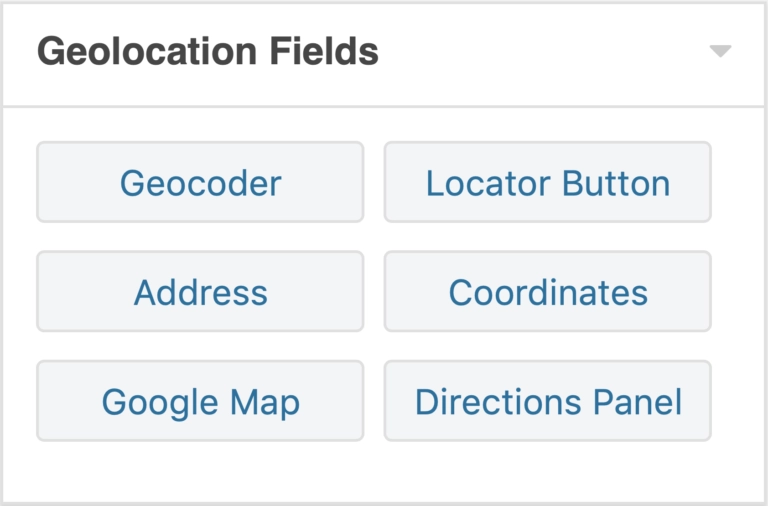This screenshot has height=506, width=768.
Task: Choose the Locator Button option
Action: (x=547, y=183)
